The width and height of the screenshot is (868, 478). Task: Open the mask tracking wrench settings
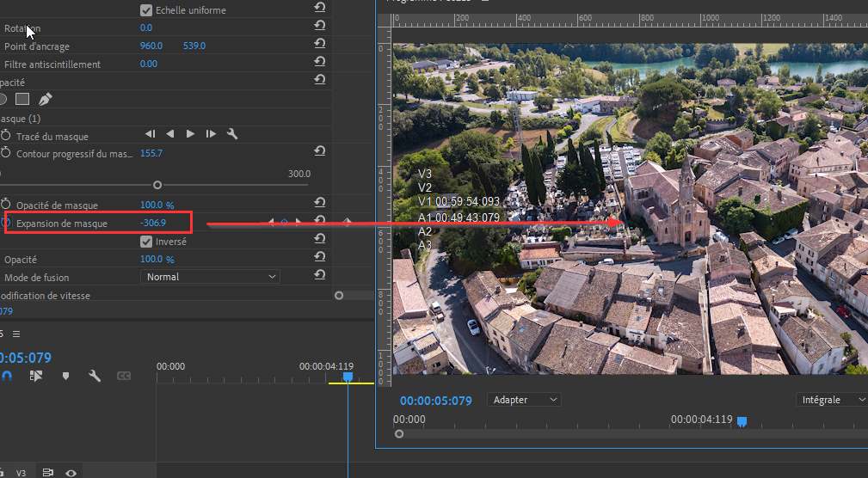click(232, 134)
